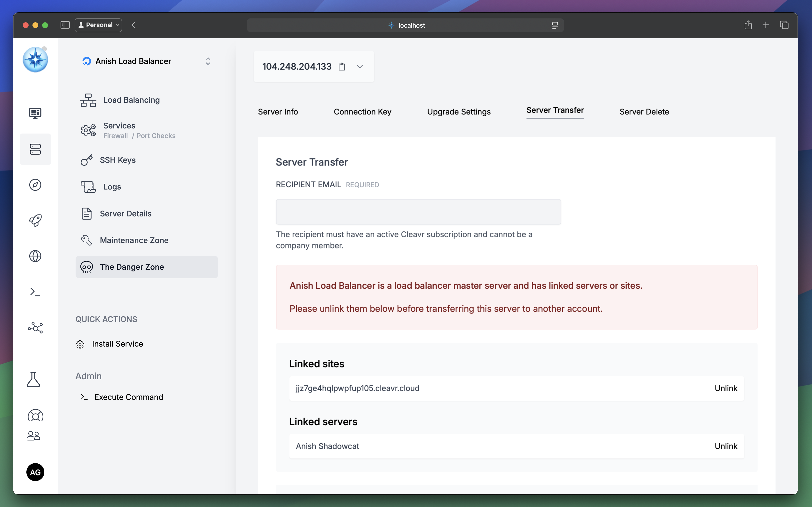Copy IP address with clipboard icon
Screen dimensions: 812x507
(342, 66)
